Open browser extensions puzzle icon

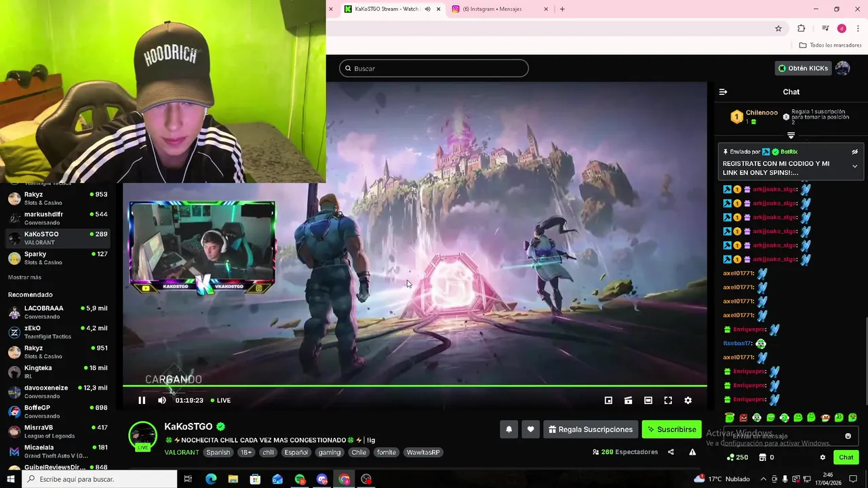point(801,28)
